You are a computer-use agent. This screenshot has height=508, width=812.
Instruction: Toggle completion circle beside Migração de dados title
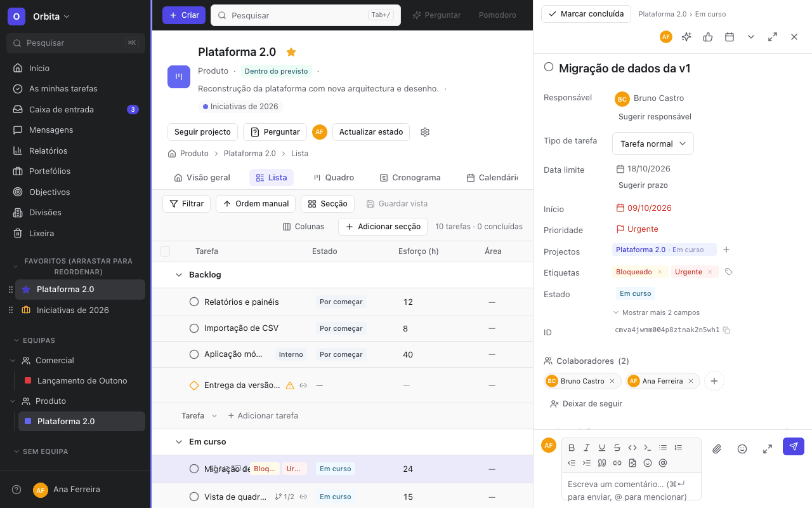(x=549, y=67)
